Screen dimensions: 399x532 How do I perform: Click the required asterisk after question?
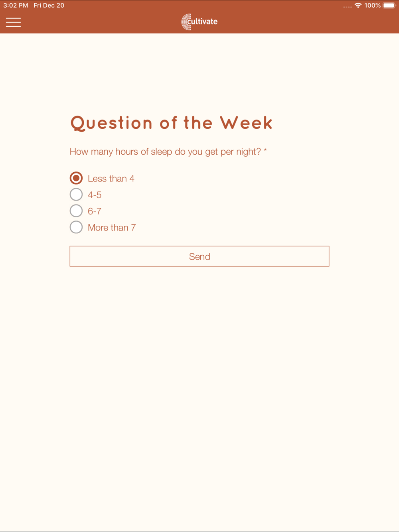click(265, 150)
